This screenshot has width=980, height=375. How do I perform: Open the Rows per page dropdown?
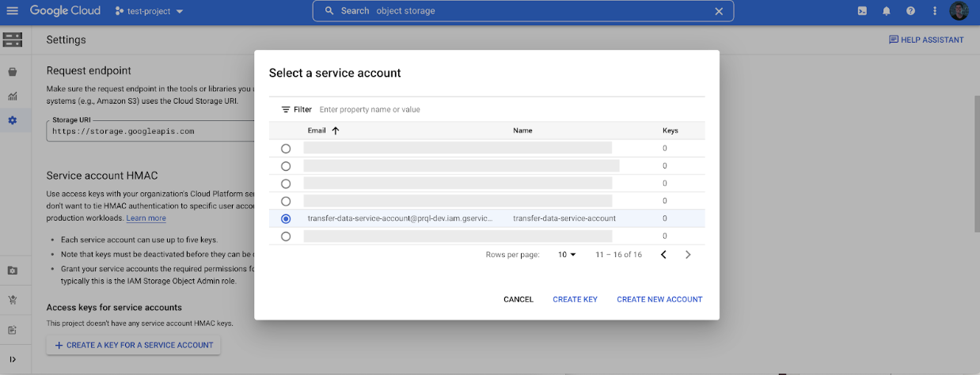567,255
